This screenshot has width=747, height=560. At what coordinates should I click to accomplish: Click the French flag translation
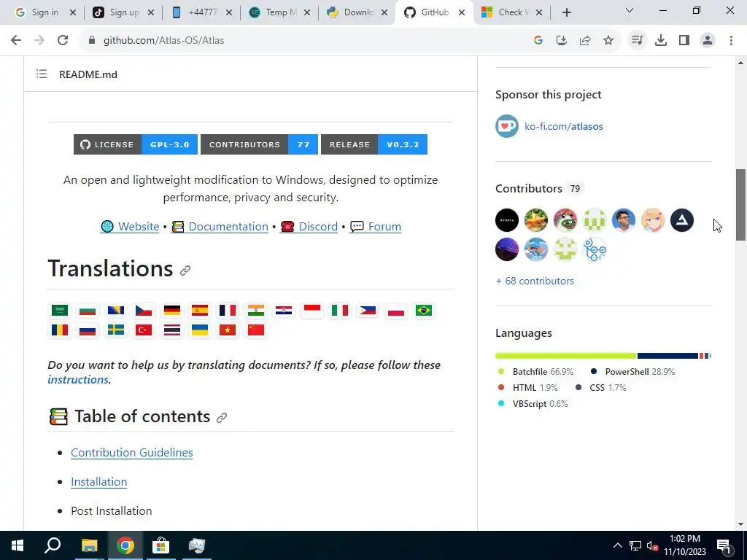[x=228, y=311]
